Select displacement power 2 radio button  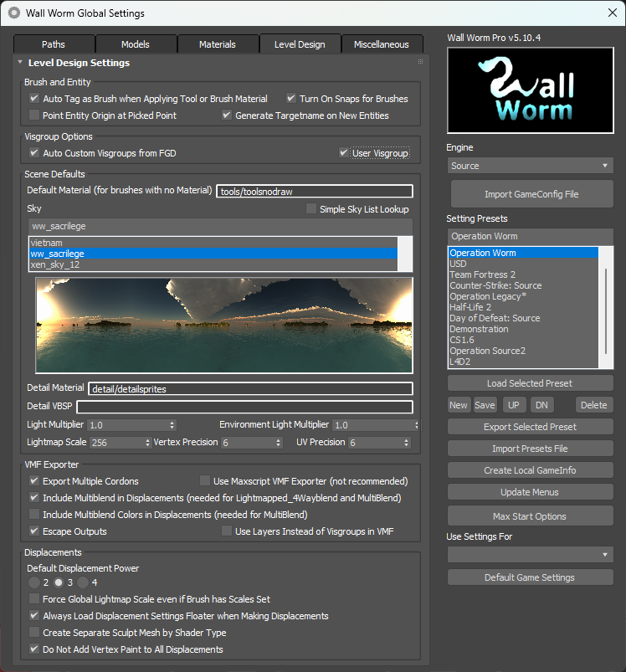[x=34, y=582]
